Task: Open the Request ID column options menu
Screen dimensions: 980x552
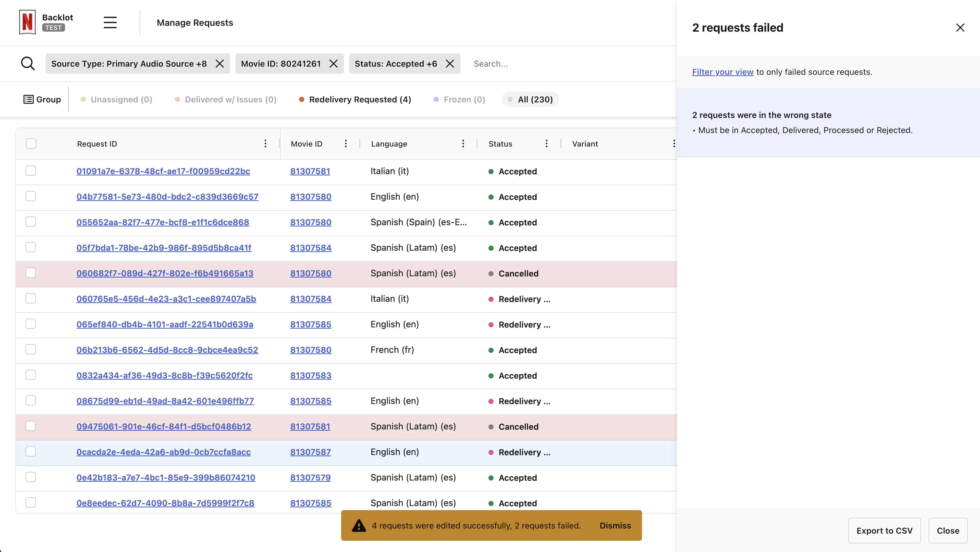Action: click(x=265, y=143)
